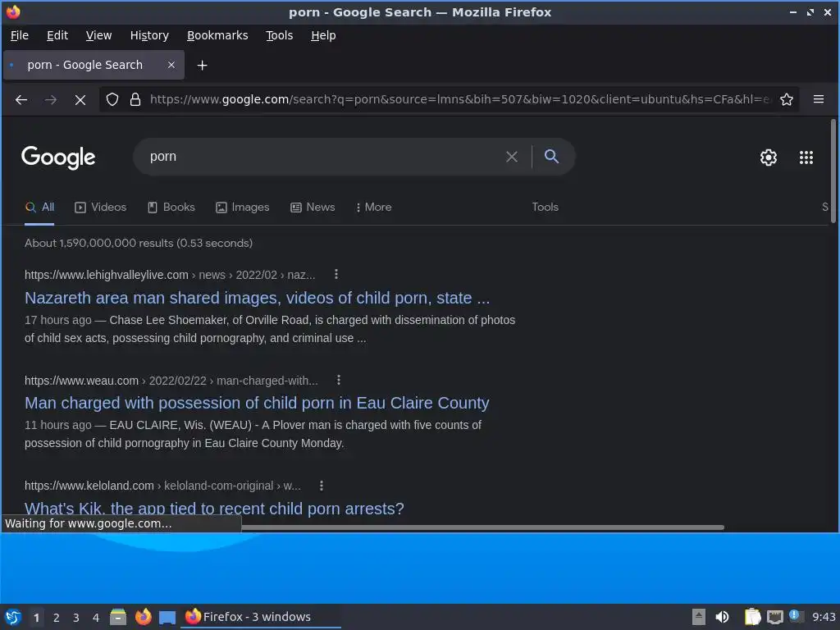Launch Firefox from taskbar quicklaunch

(143, 617)
